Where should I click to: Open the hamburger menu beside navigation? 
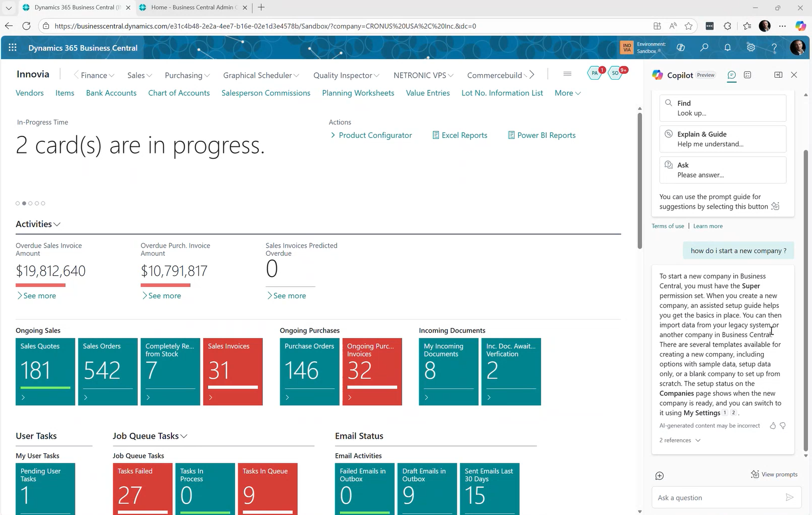coord(567,74)
